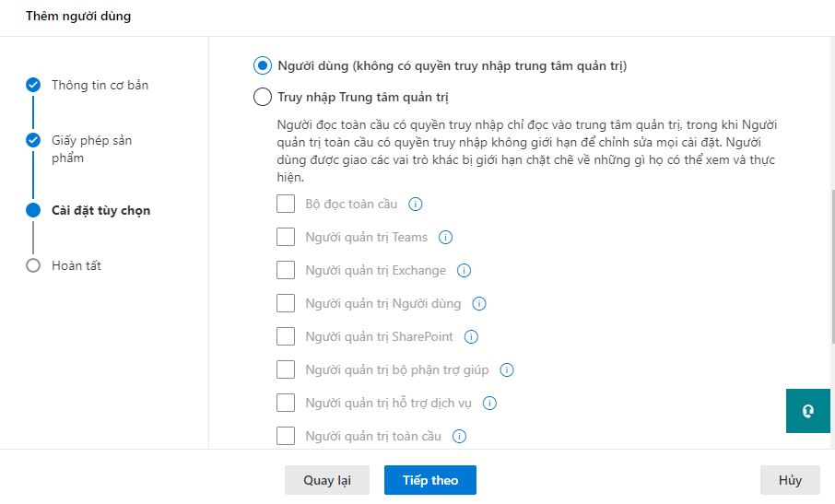835x504 pixels.
Task: Click the Hủy button
Action: click(790, 481)
